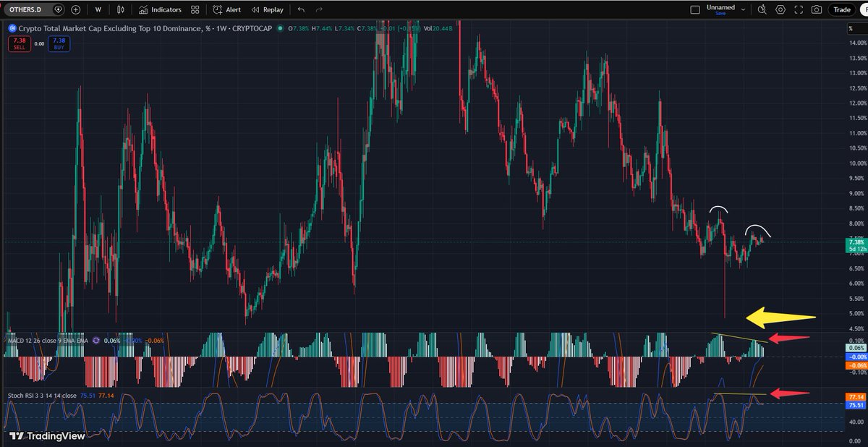868x447 pixels.
Task: Click the Stoch RSI 77.14 orange legend value
Action: pyautogui.click(x=106, y=396)
